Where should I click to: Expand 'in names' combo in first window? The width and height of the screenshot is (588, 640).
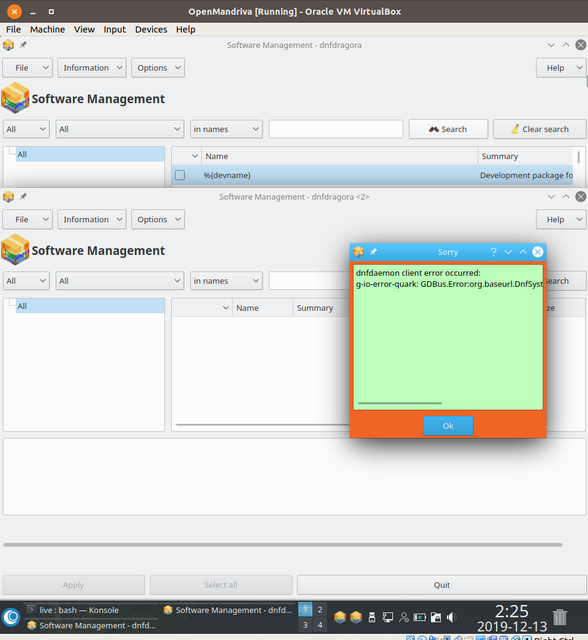point(226,129)
